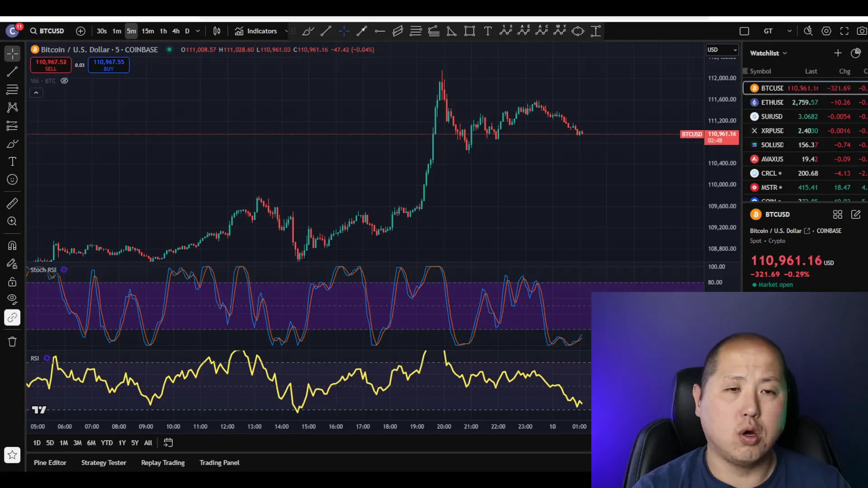Toggle Vol BTC indicator visibility
The height and width of the screenshot is (488, 868).
(65, 81)
